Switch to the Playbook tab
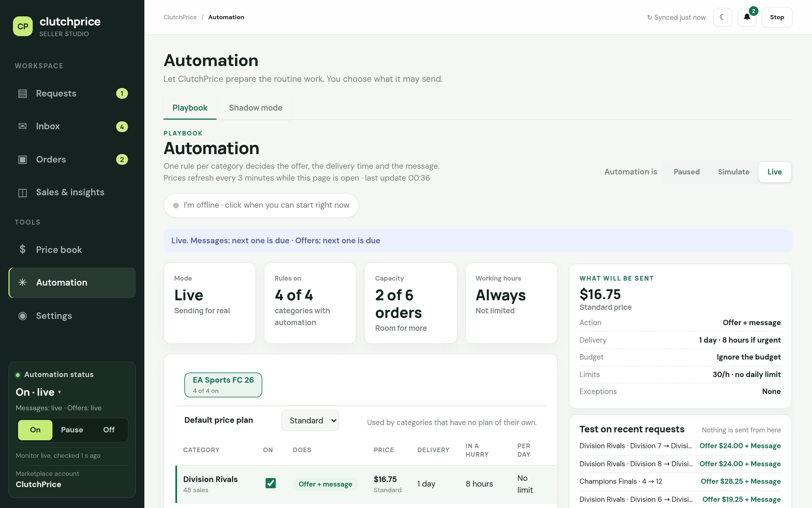 190,108
